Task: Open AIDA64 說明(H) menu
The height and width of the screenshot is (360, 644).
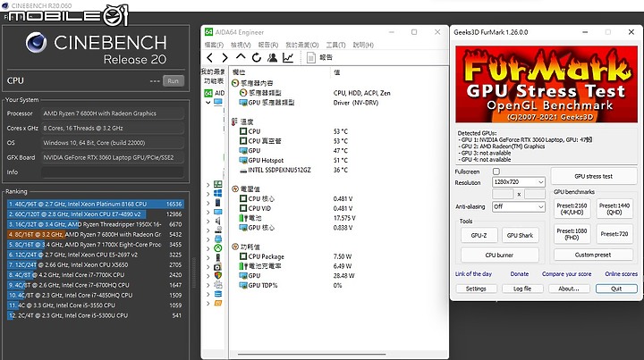Action: coord(363,45)
